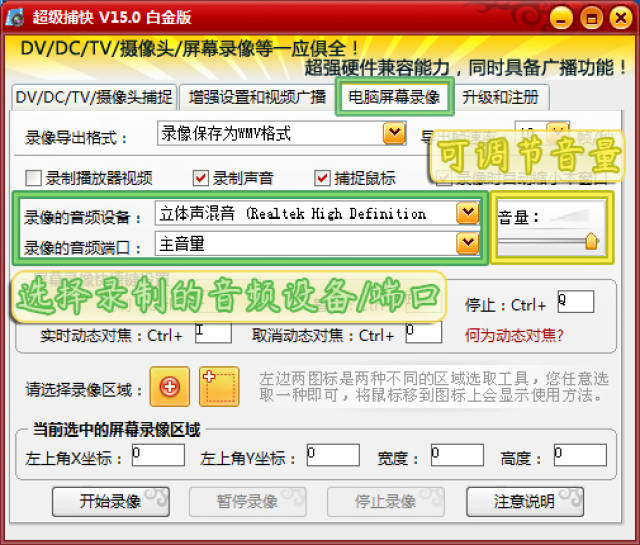Close the 超级捕快 window
Image resolution: width=640 pixels, height=545 pixels.
click(x=621, y=18)
